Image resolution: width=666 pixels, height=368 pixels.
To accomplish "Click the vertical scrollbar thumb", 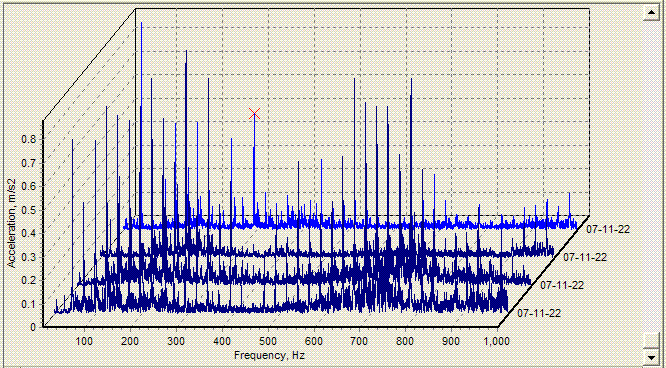I will [651, 341].
